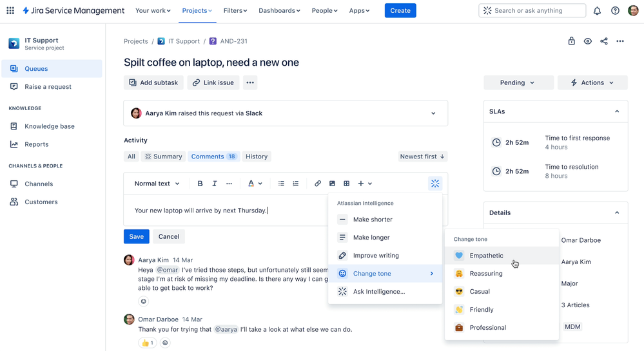
Task: Open the app switcher grid icon
Action: (x=10, y=11)
